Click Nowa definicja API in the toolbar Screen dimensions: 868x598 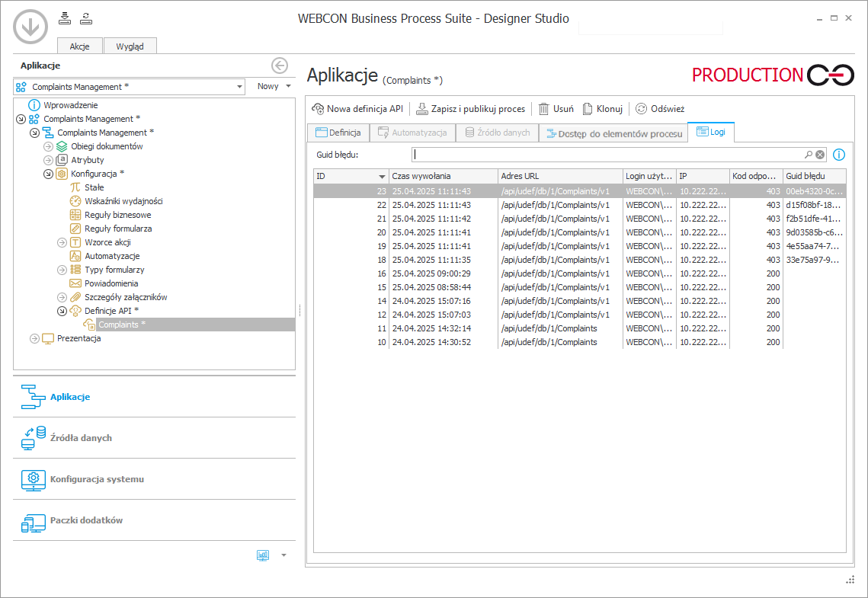[357, 109]
